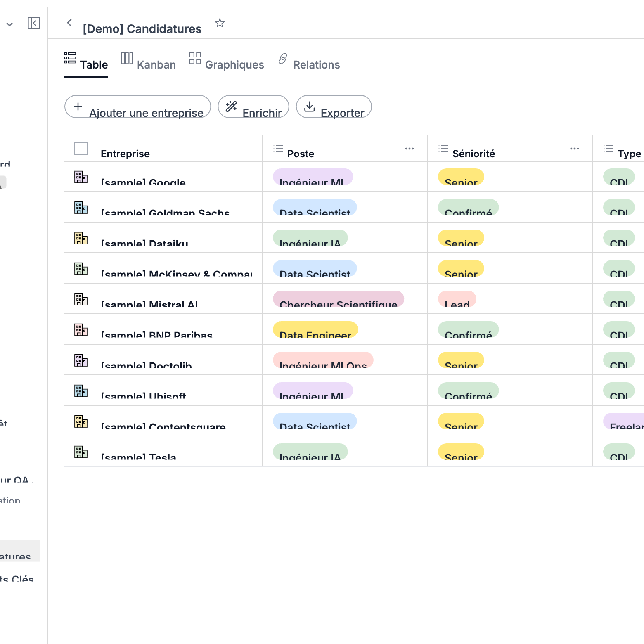Image resolution: width=644 pixels, height=644 pixels.
Task: Open Séniorité column options menu
Action: pos(575,149)
